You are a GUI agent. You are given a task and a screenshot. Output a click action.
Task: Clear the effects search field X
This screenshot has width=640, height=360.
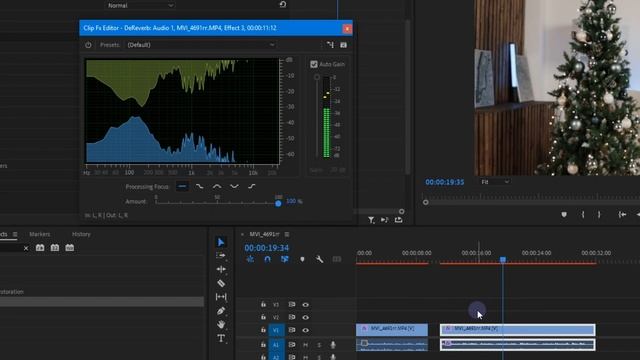[x=26, y=248]
